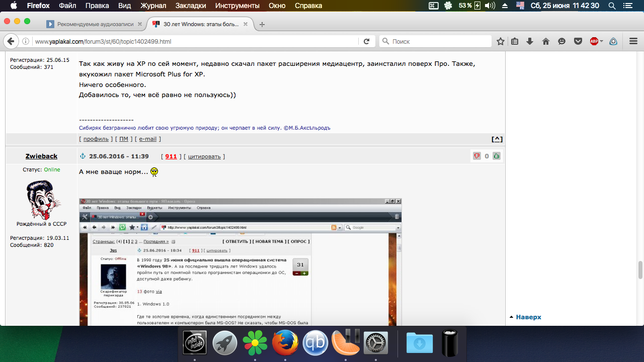
Task: Open the Zwieback username link
Action: (x=41, y=156)
